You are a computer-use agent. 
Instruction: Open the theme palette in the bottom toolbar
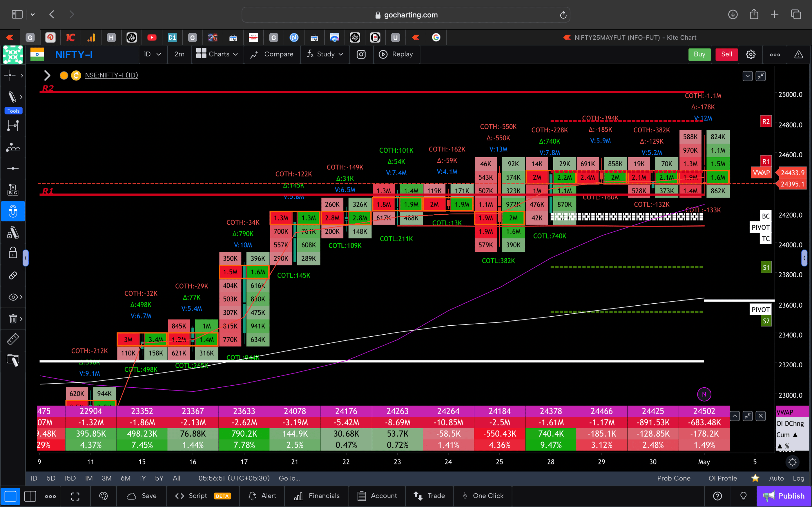103,496
